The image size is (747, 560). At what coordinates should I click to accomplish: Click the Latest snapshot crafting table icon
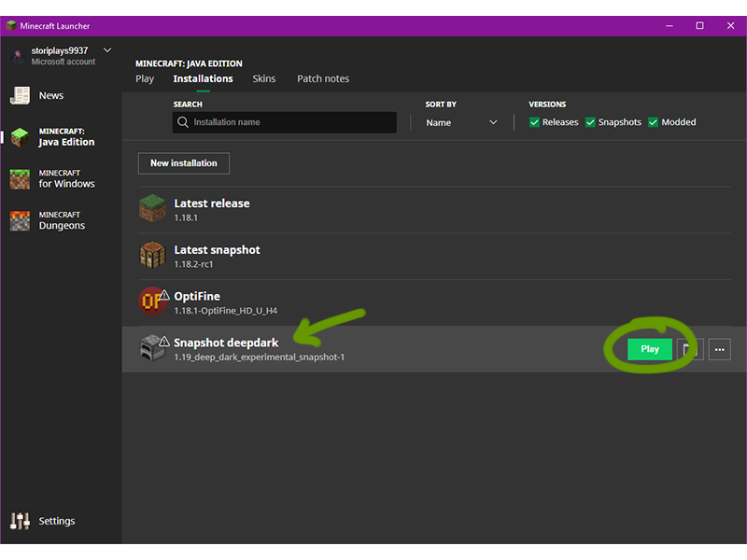click(152, 255)
